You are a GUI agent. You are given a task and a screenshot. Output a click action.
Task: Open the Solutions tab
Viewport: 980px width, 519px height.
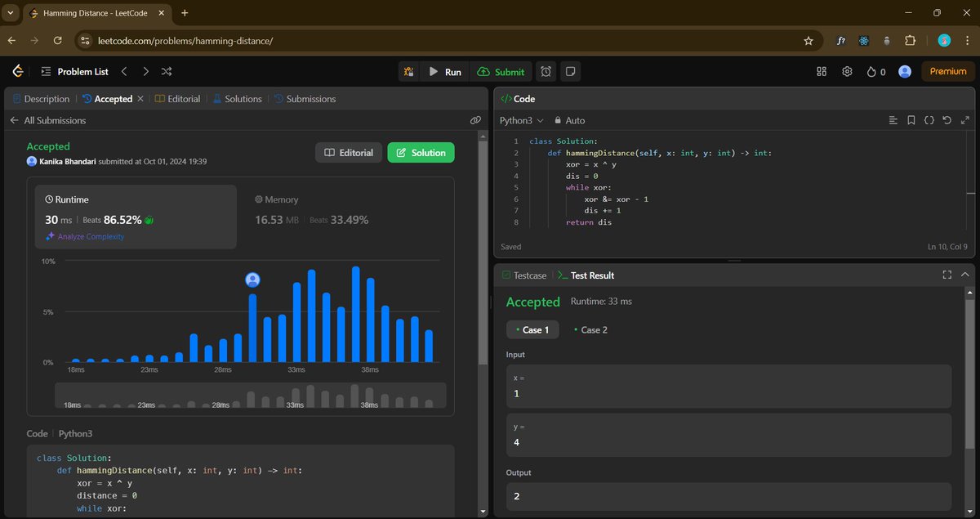point(237,99)
